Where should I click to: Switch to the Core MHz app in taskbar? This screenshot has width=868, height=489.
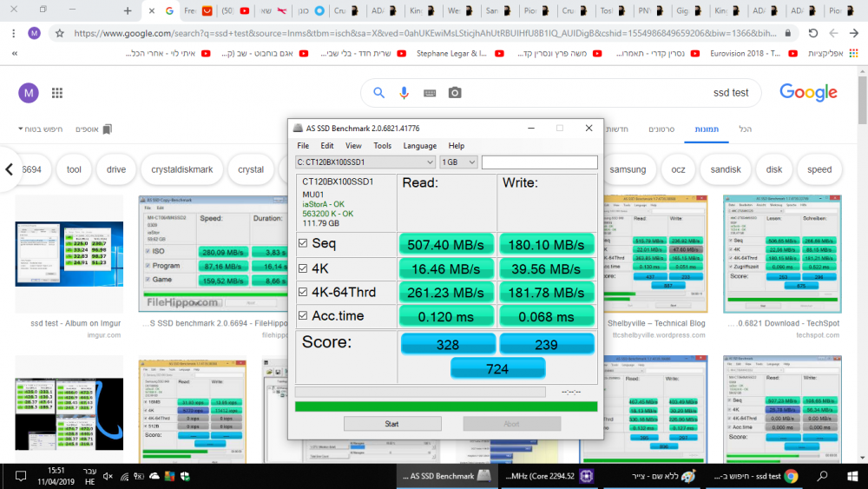pyautogui.click(x=549, y=476)
